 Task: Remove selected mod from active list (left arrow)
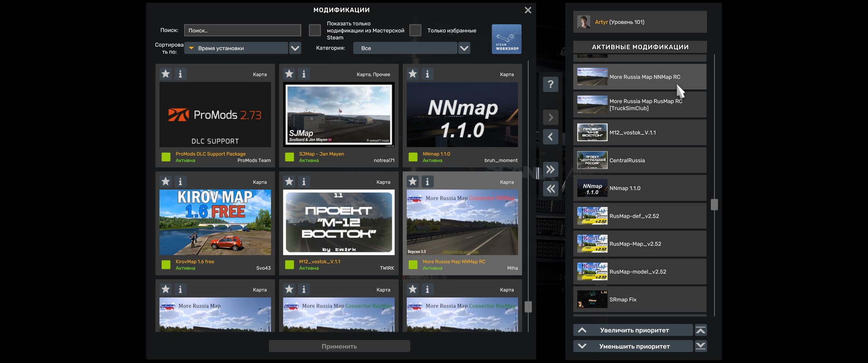551,137
